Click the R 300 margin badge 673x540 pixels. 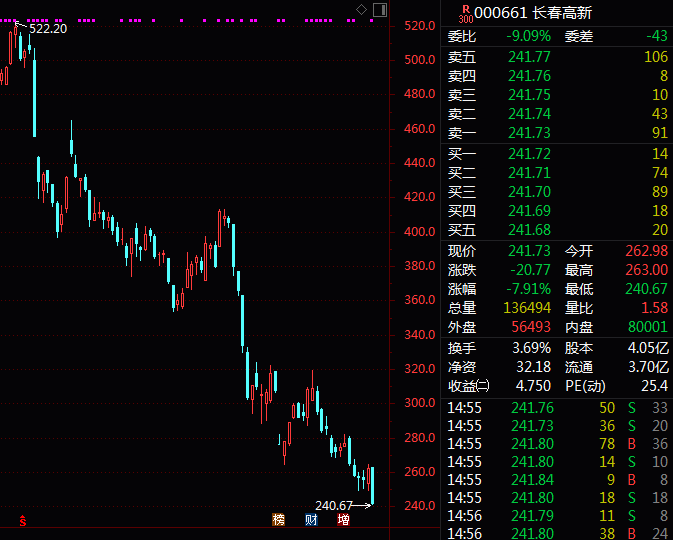pyautogui.click(x=465, y=14)
